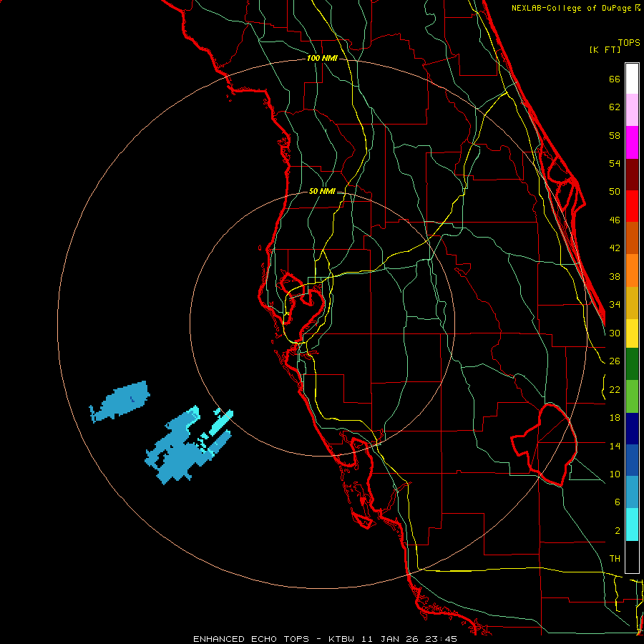Click the 100 NMI range ring label
Image resolution: width=644 pixels, height=644 pixels.
(x=322, y=59)
